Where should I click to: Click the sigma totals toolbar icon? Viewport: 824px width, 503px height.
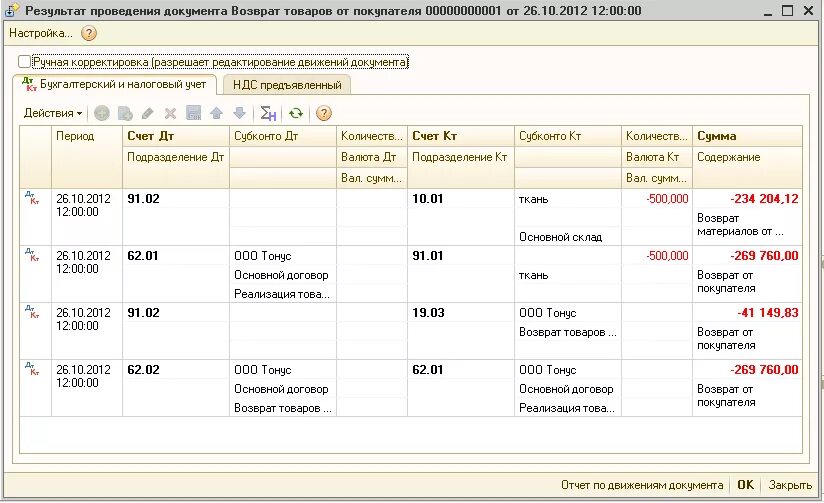coord(268,113)
